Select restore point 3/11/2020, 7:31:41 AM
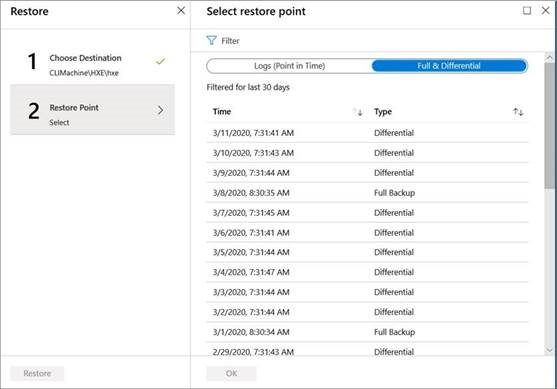The height and width of the screenshot is (389, 557). pos(367,133)
